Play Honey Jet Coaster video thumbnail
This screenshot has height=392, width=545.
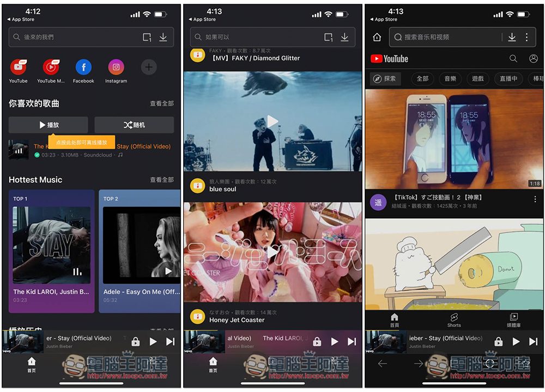273,253
